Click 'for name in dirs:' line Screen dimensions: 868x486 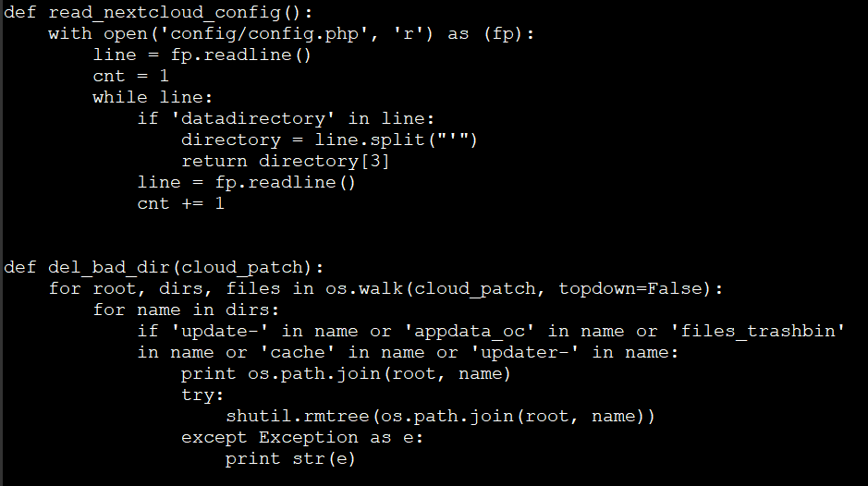click(186, 310)
